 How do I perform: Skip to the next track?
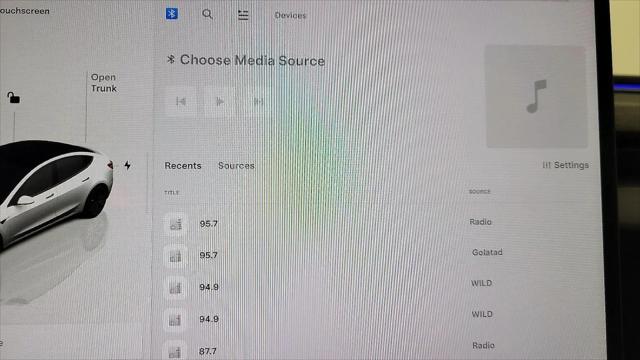click(x=258, y=101)
